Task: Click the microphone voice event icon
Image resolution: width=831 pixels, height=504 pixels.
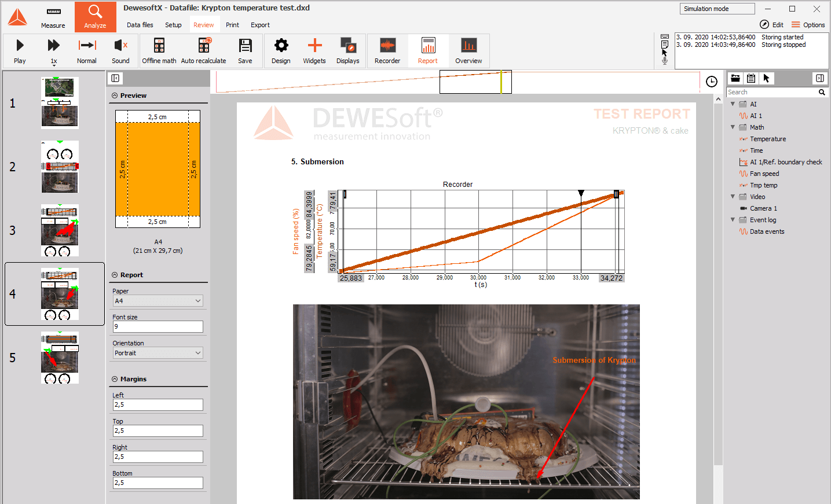Action: coord(665,61)
